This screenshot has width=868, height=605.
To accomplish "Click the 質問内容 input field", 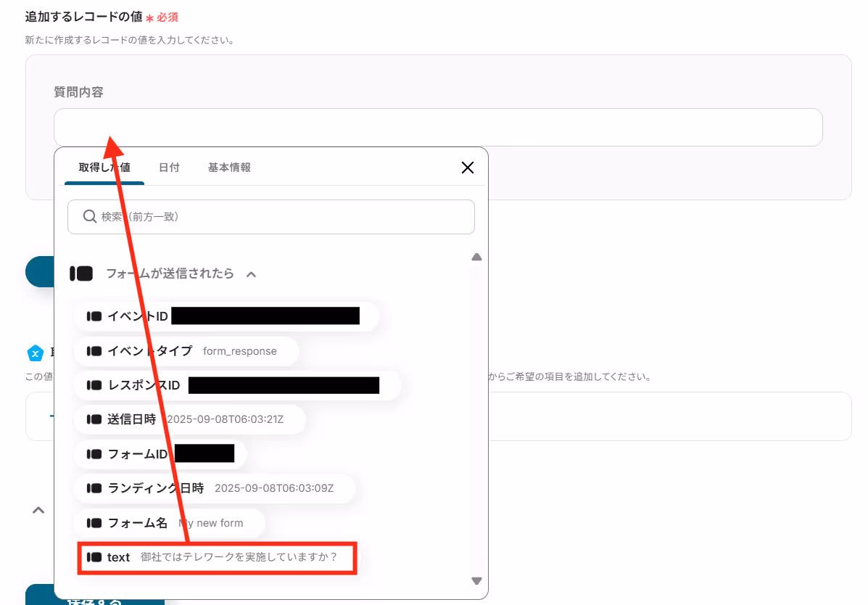I will (x=438, y=128).
